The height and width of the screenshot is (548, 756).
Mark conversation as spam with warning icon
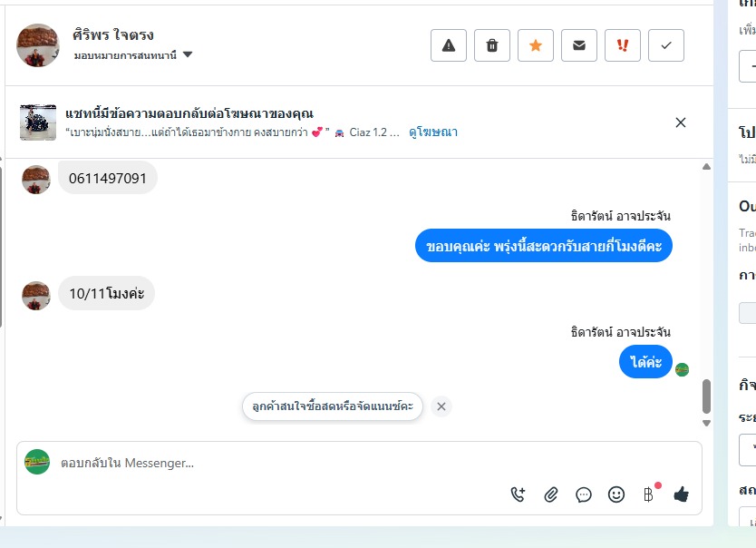[448, 45]
